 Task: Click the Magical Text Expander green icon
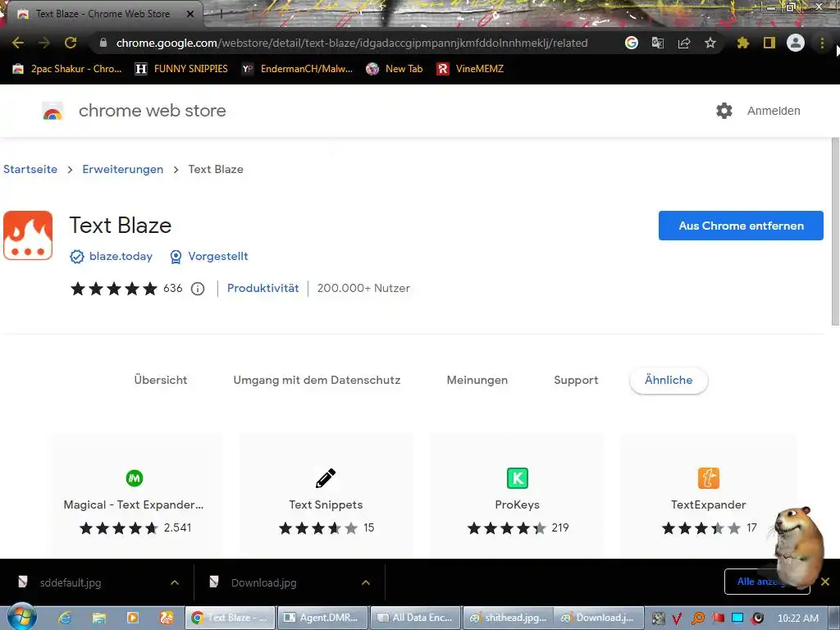click(135, 478)
